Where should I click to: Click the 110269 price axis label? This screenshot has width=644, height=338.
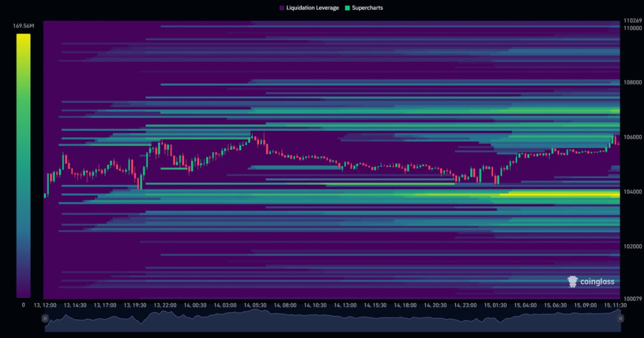click(632, 21)
